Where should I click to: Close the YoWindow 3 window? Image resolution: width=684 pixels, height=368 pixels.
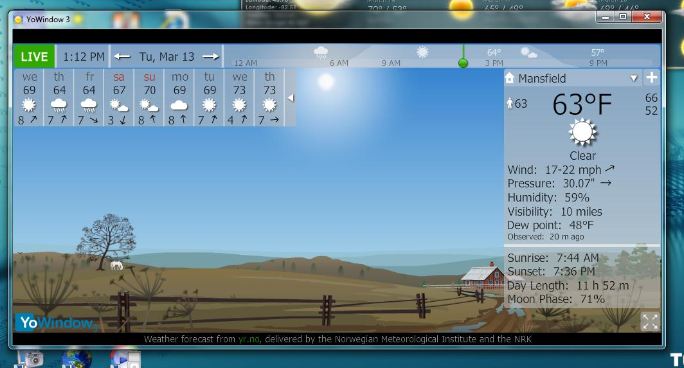(x=647, y=17)
